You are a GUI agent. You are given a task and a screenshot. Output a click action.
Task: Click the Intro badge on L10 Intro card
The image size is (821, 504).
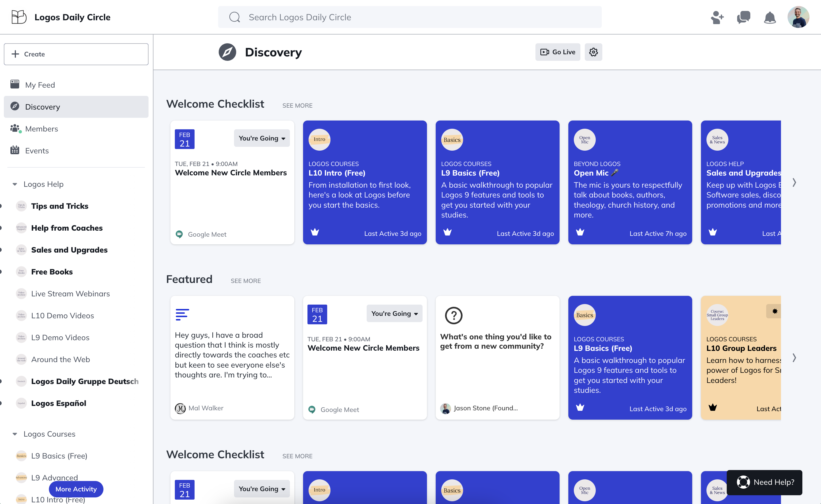coord(319,139)
